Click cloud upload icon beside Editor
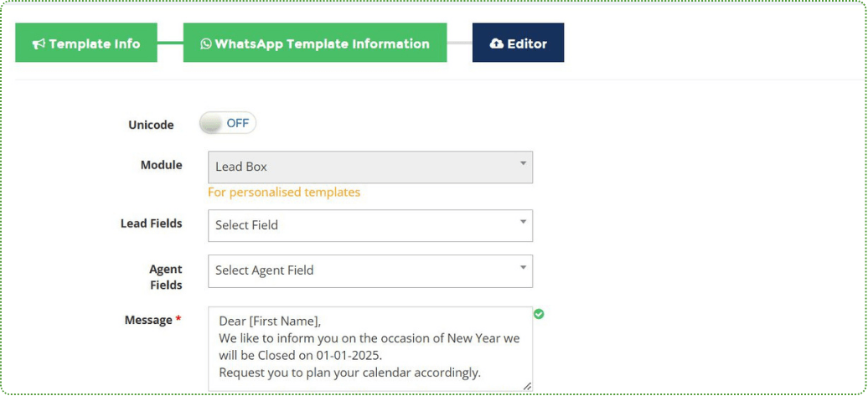 coord(497,44)
